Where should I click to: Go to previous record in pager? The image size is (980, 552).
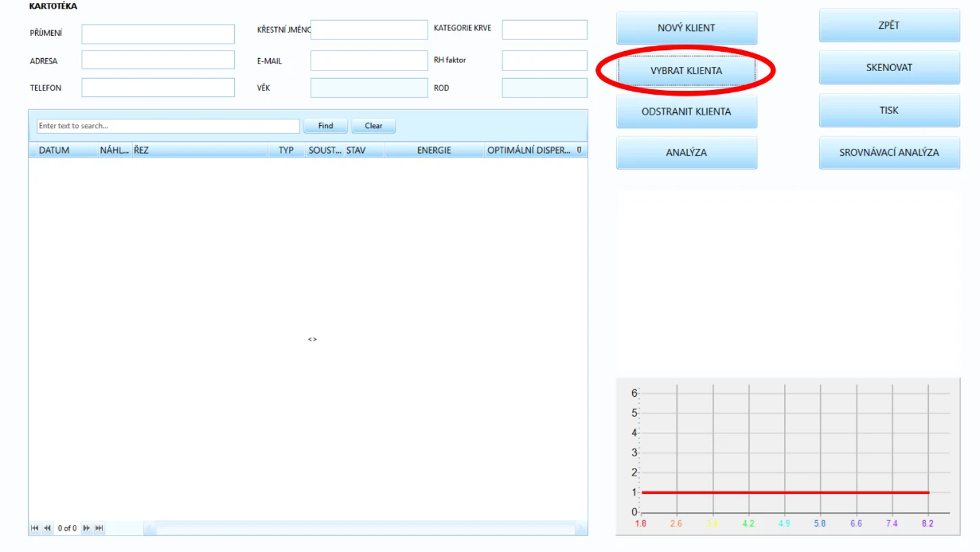pyautogui.click(x=47, y=528)
